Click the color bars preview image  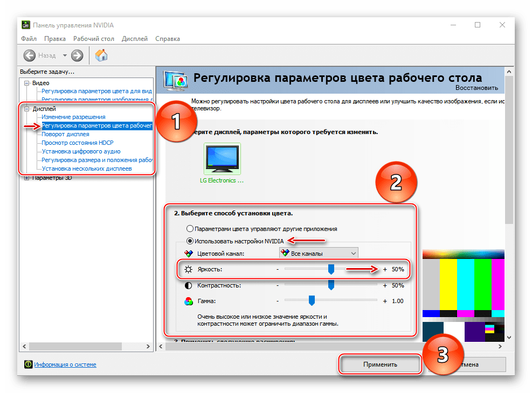(x=464, y=296)
